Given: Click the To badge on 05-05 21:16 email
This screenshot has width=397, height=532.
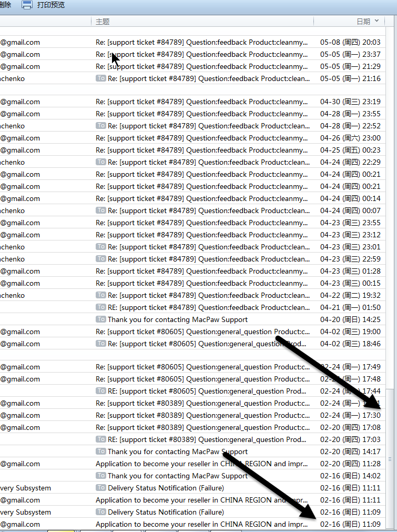Looking at the screenshot, I should point(101,78).
